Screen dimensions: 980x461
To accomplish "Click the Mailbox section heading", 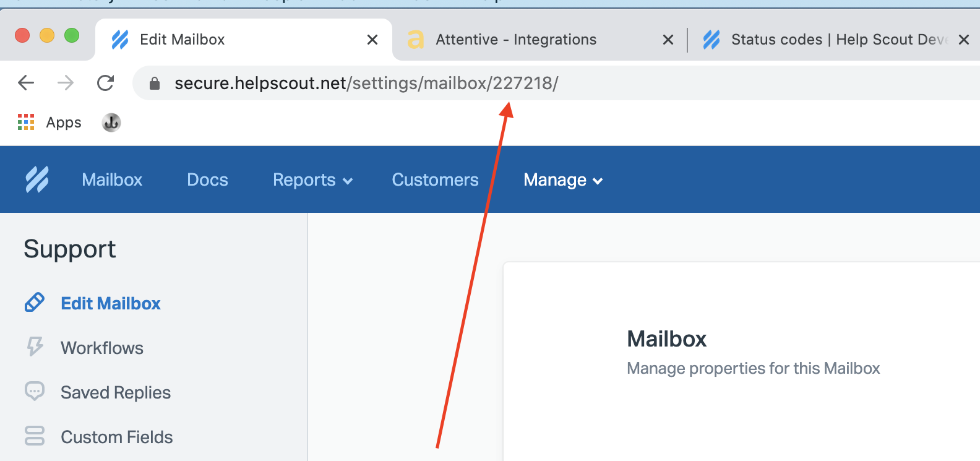I will click(667, 339).
